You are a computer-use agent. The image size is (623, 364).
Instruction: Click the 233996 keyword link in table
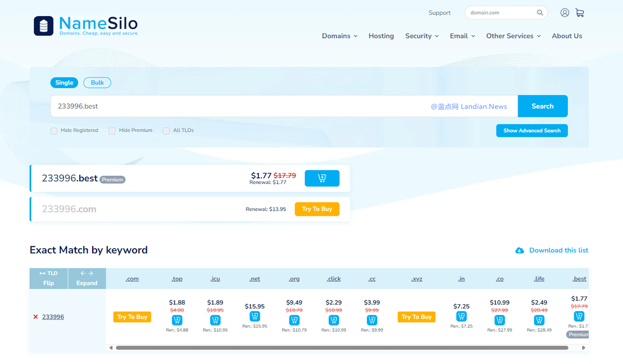point(53,317)
